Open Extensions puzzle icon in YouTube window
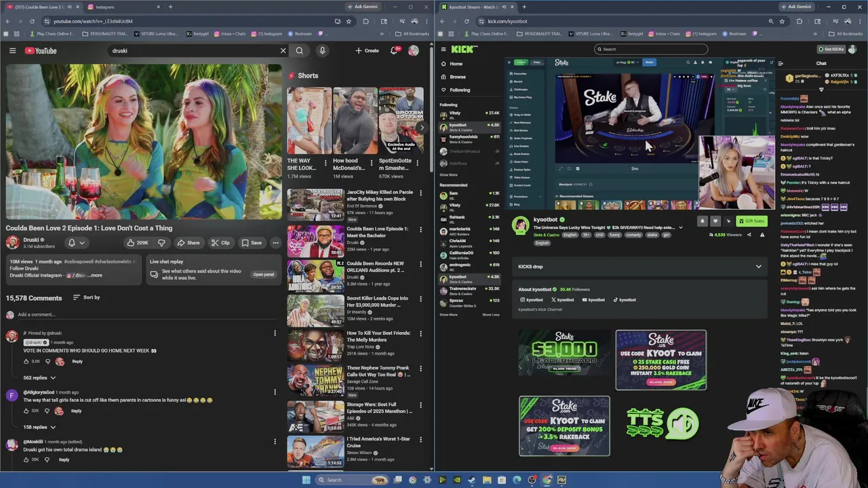The image size is (868, 488). pos(366,21)
